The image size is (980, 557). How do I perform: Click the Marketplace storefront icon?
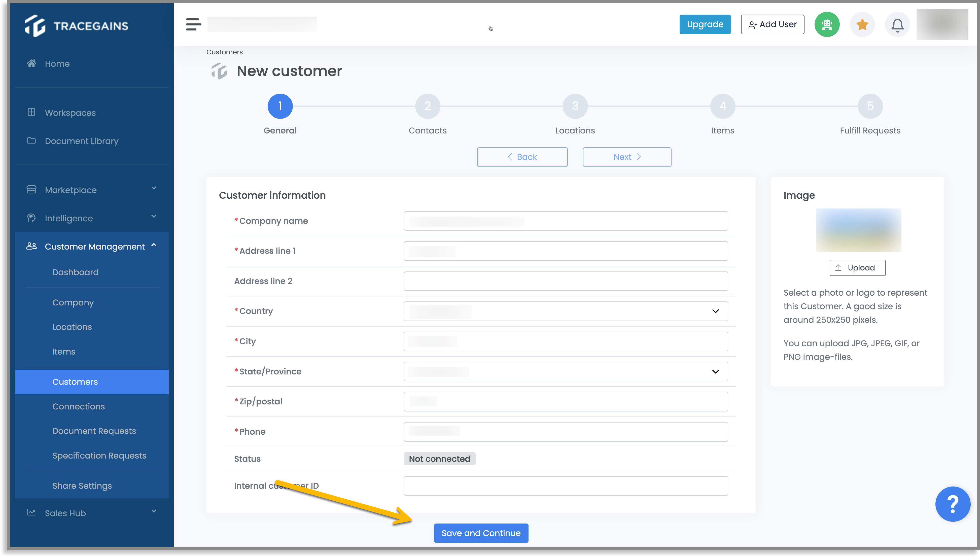pos(31,189)
